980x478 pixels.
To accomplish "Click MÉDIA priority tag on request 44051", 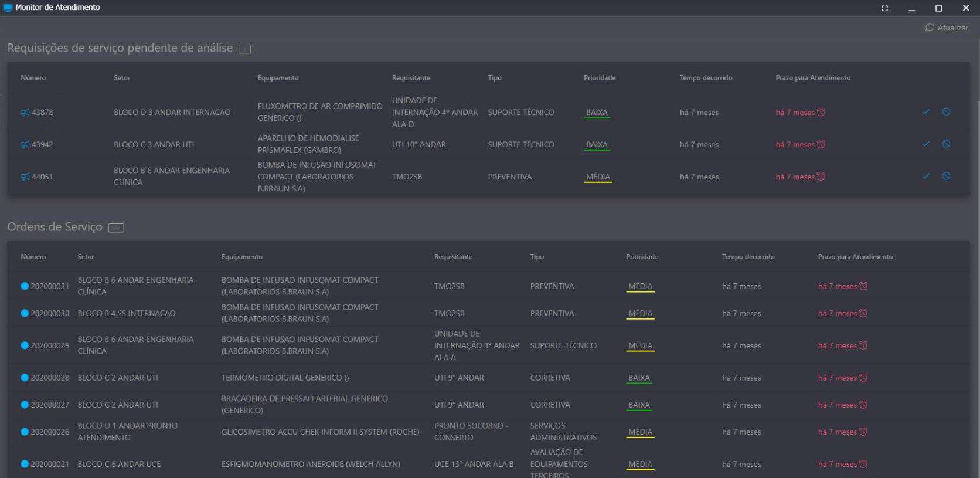I will [598, 177].
